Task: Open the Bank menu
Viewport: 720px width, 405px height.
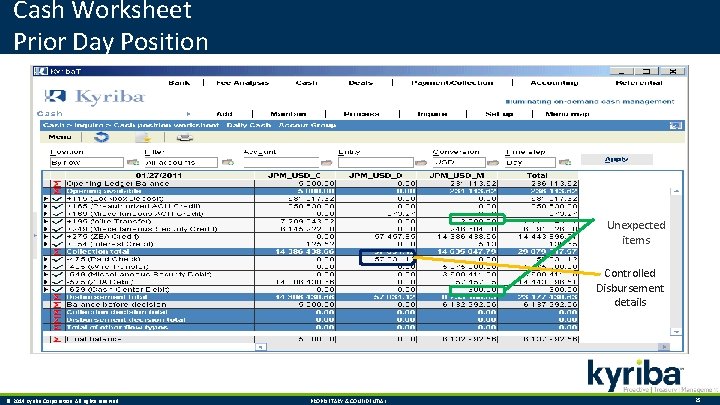Action: 179,83
